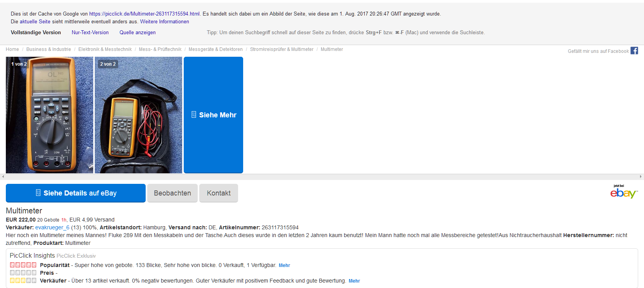644x288 pixels.
Task: Click the Preis empty rating stars
Action: pyautogui.click(x=23, y=273)
